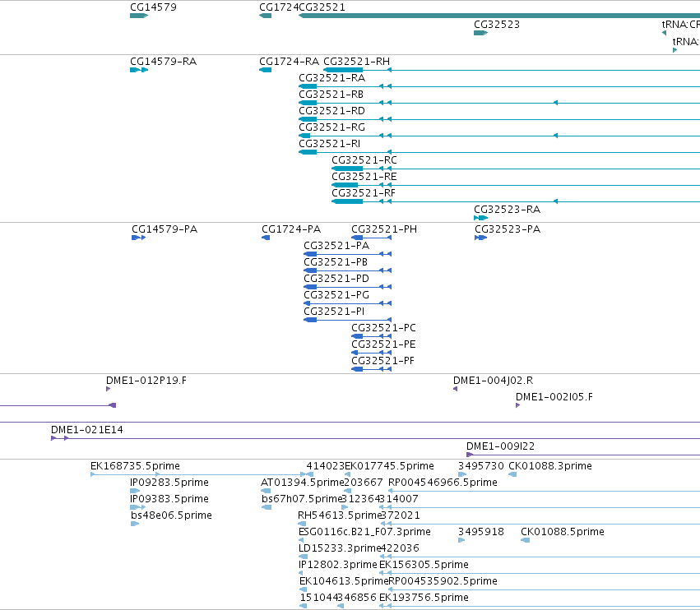Select protein CG32521-PF

pos(383,361)
